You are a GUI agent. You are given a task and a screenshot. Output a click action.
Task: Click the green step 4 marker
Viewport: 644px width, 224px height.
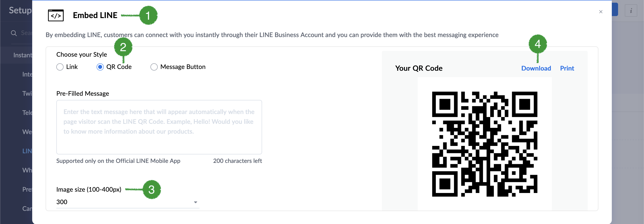tap(538, 44)
